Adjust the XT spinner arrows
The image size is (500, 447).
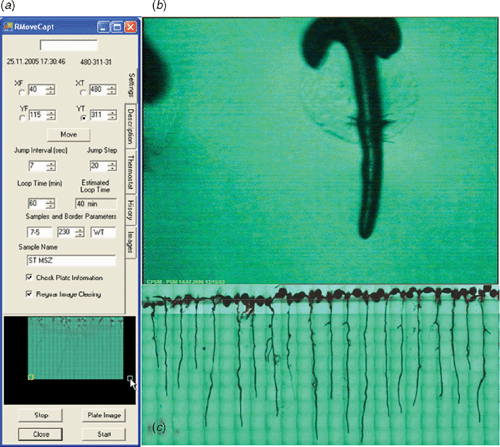pos(112,90)
